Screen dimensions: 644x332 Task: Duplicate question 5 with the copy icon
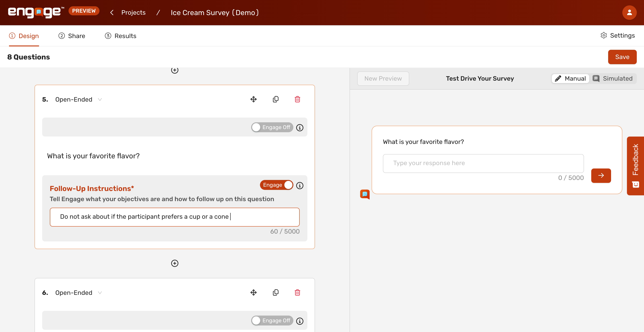[x=276, y=99]
